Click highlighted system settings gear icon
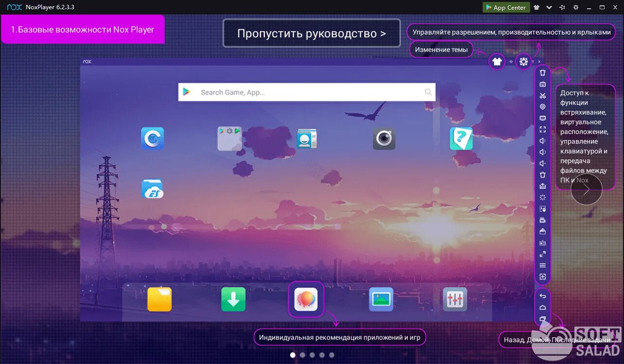Screen dimensions: 624x364 (523, 62)
